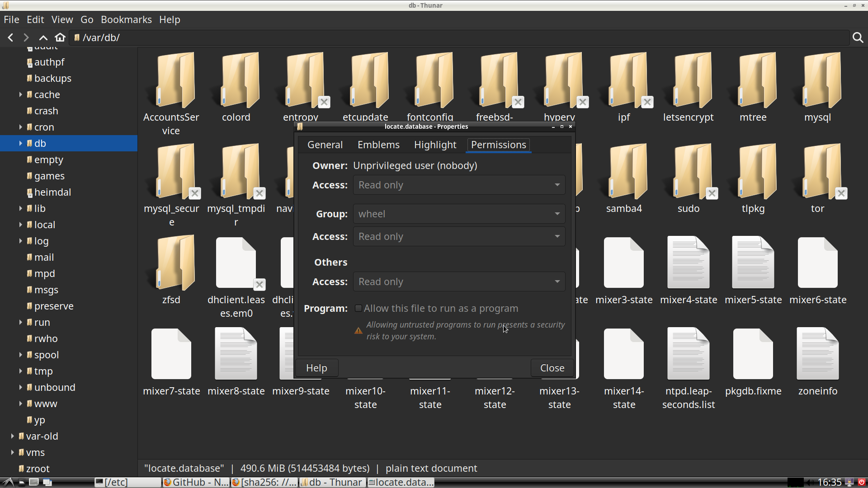Select zroot in the sidebar tree
The width and height of the screenshot is (868, 488).
(x=38, y=469)
